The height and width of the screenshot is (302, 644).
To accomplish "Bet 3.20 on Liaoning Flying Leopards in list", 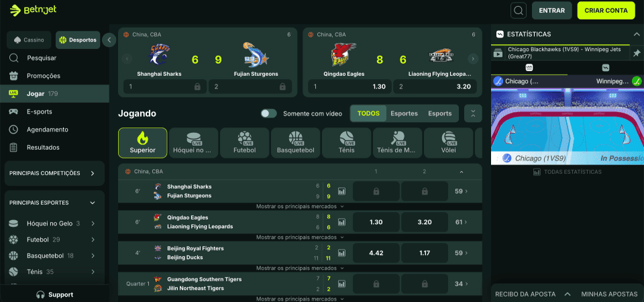I will 425,222.
